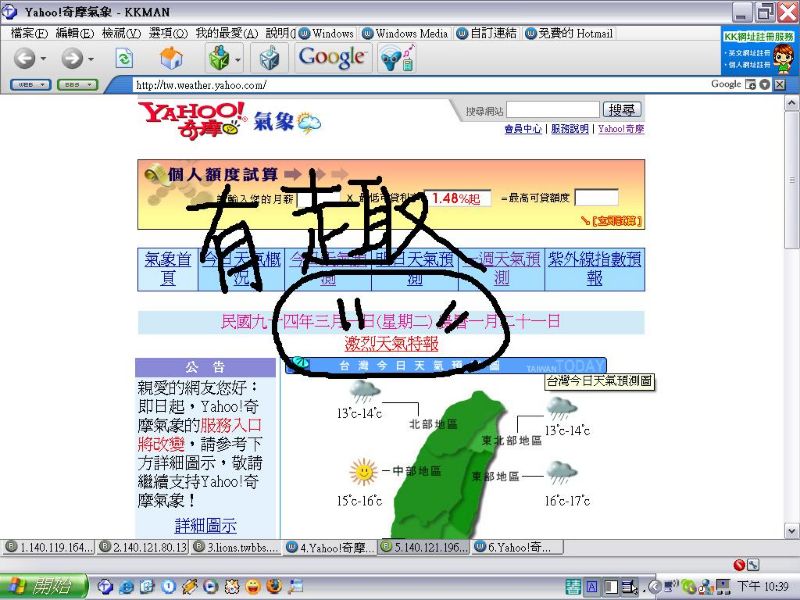Open the 服務說明 link

pos(569,129)
